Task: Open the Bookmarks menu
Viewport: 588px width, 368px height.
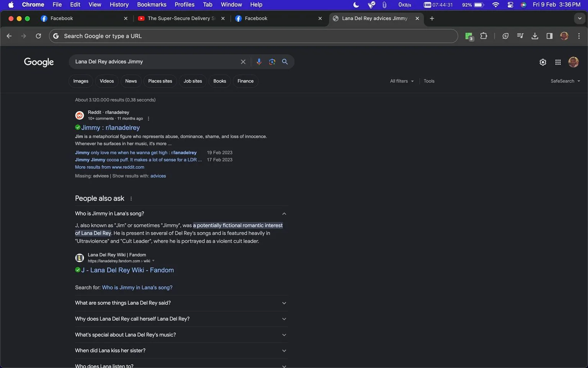Action: point(152,5)
